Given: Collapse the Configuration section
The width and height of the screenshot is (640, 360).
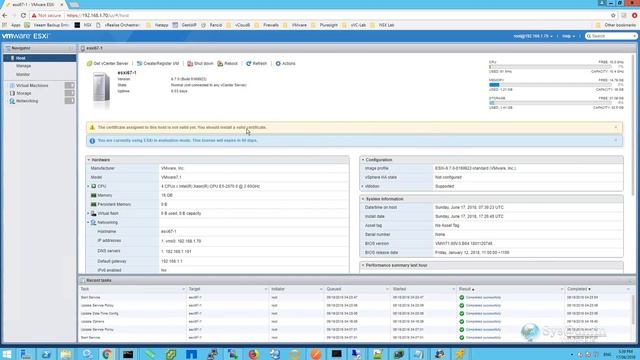Looking at the screenshot, I should [x=363, y=160].
